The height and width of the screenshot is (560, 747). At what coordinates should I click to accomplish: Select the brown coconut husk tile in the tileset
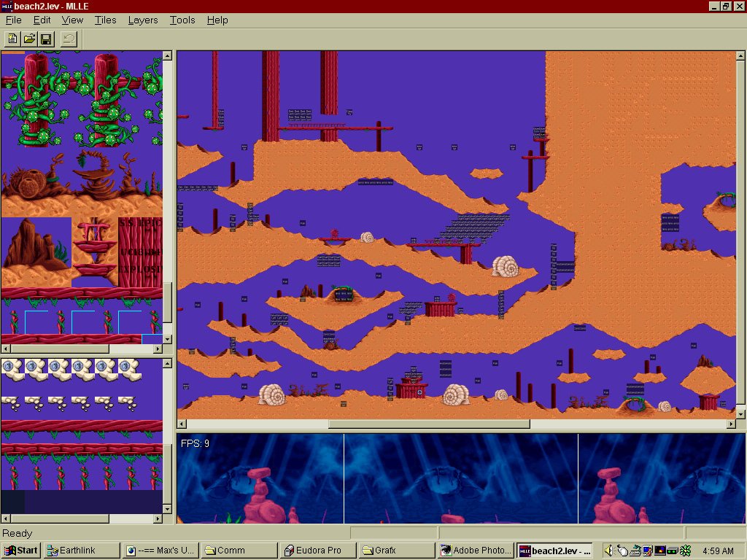pos(28,183)
